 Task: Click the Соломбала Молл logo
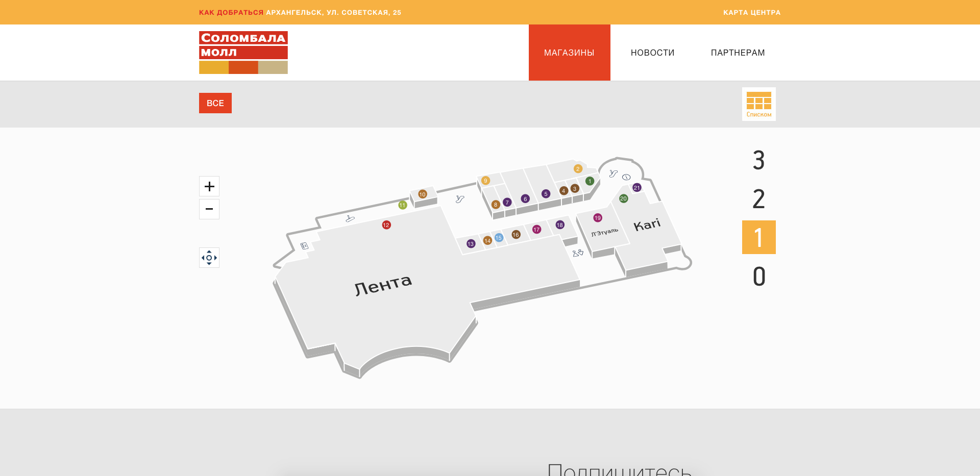click(x=243, y=53)
